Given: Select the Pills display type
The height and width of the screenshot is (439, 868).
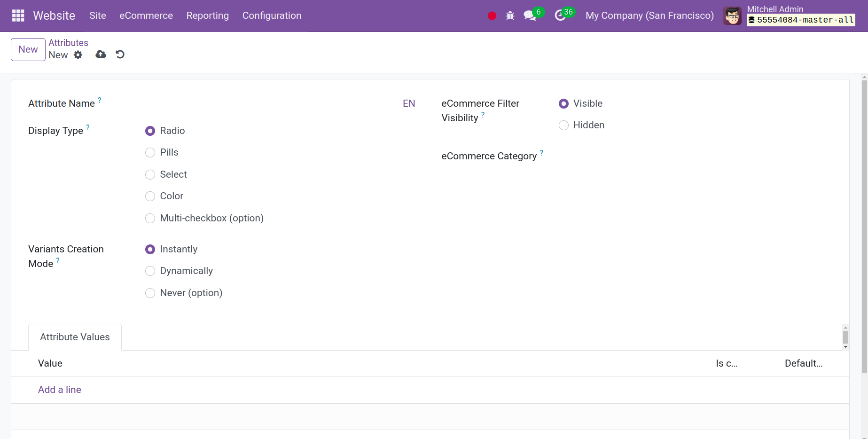Looking at the screenshot, I should coord(150,152).
